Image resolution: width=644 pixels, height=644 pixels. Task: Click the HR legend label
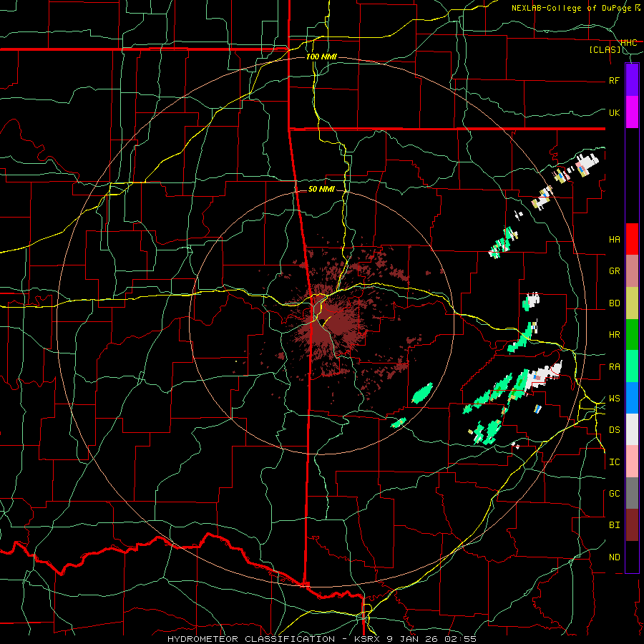pyautogui.click(x=614, y=335)
